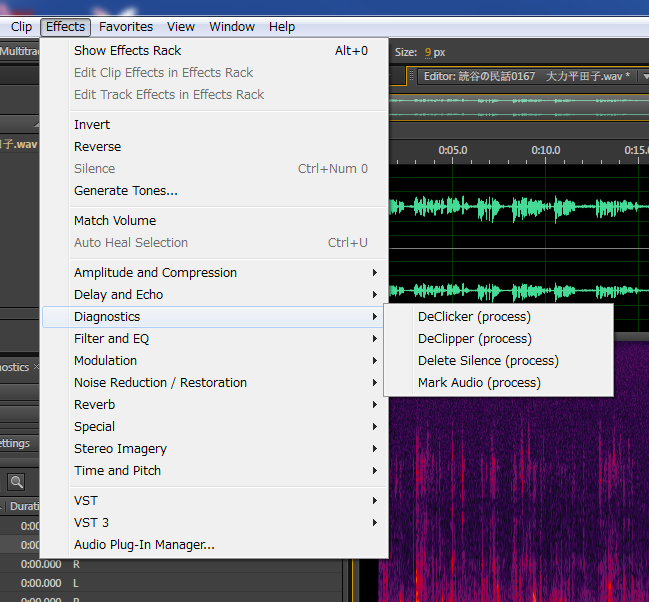Viewport: 649px width, 602px height.
Task: Open Audio Plug-In Manager
Action: [215, 544]
